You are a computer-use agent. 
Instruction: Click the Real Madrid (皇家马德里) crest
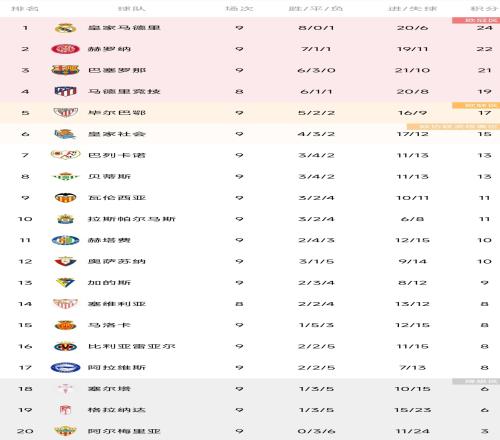pos(65,28)
